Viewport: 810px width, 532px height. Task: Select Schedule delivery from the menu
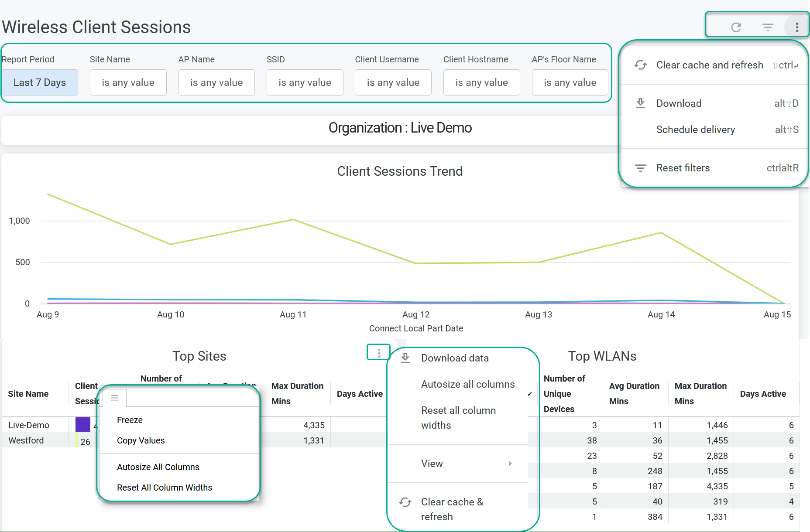click(695, 130)
